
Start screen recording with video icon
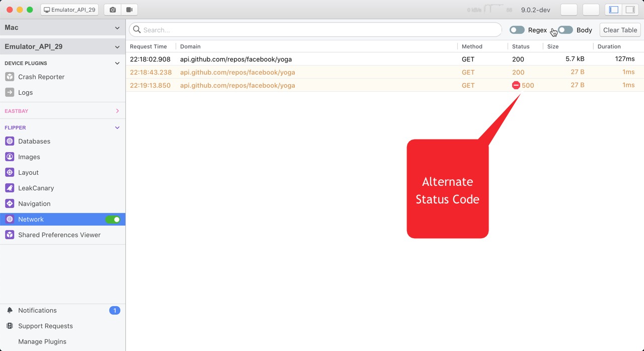[129, 10]
